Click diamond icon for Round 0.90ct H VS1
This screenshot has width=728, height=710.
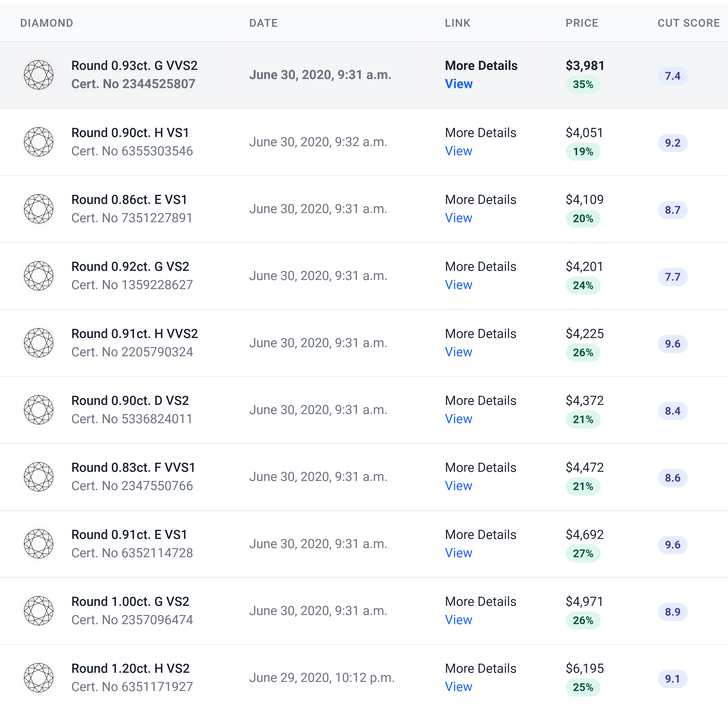point(39,142)
